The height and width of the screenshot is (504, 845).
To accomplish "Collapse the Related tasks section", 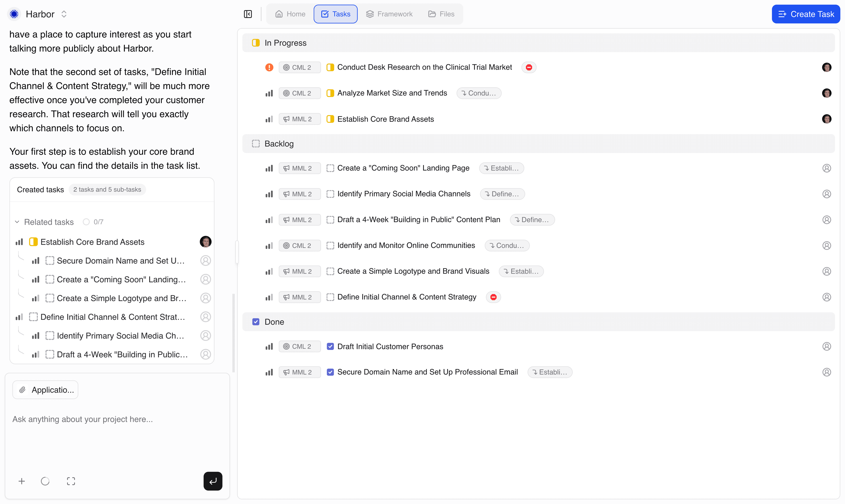I will [x=17, y=222].
